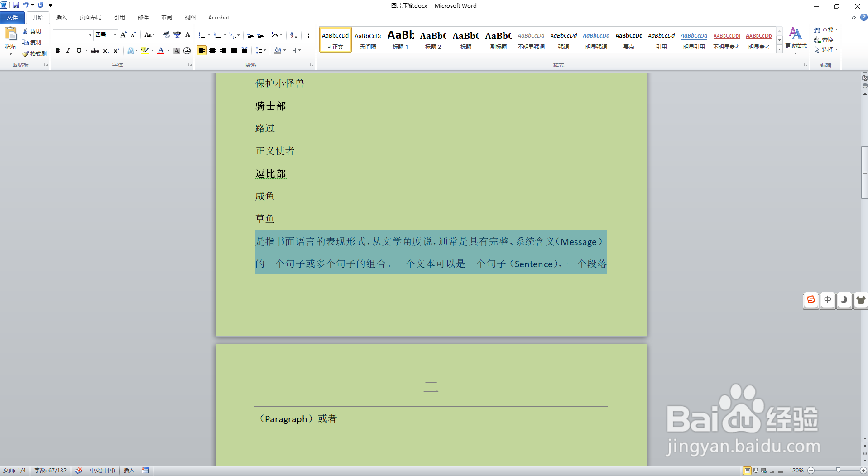Select the 标题 1 style

[400, 40]
